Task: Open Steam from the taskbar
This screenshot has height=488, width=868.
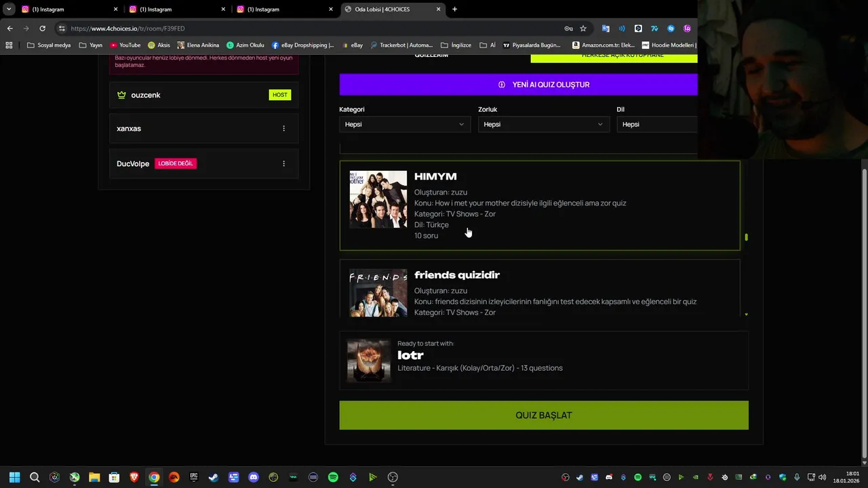Action: [214, 477]
